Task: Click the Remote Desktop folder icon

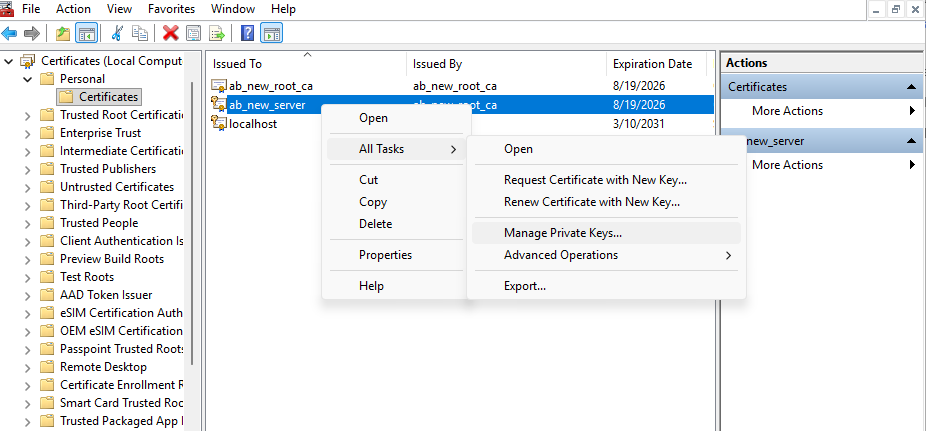Action: coord(47,367)
